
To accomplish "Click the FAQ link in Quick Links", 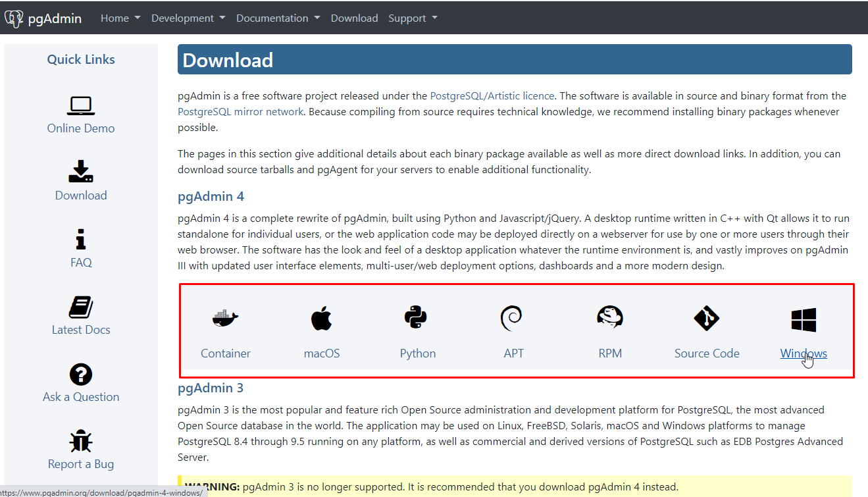I will tap(81, 263).
